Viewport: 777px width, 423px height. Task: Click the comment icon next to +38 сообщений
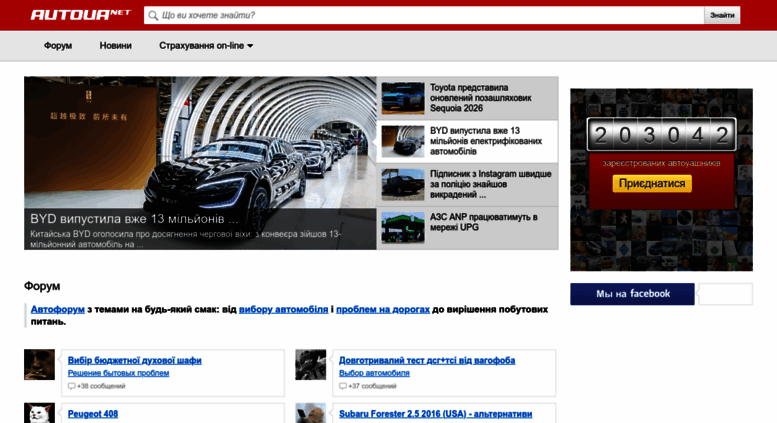point(71,386)
